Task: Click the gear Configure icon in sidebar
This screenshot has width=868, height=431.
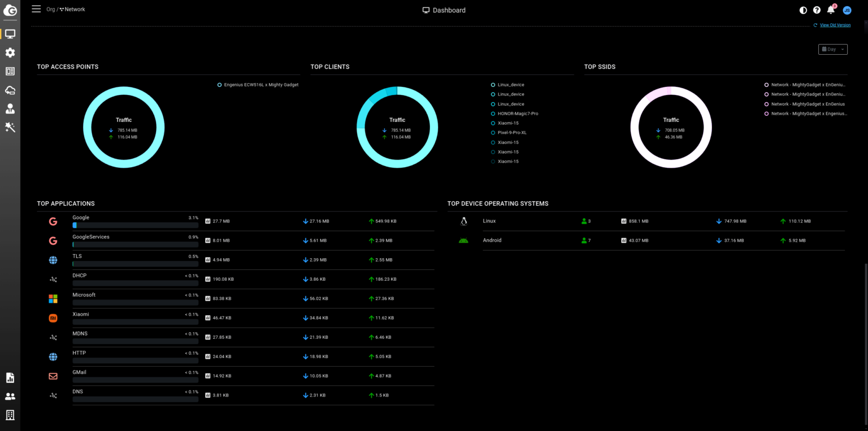Action: pyautogui.click(x=10, y=53)
